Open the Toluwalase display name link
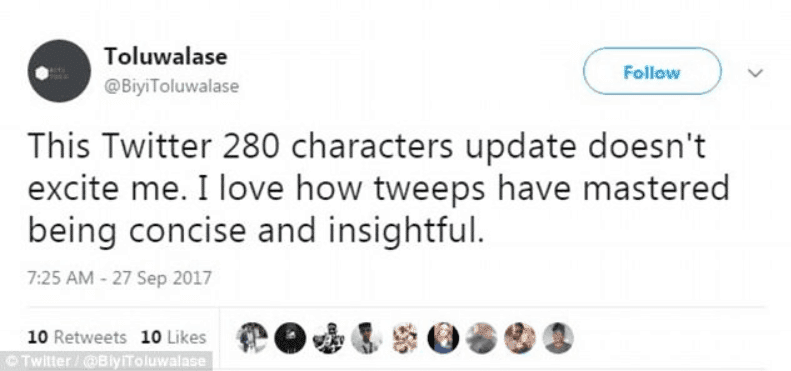 [166, 56]
